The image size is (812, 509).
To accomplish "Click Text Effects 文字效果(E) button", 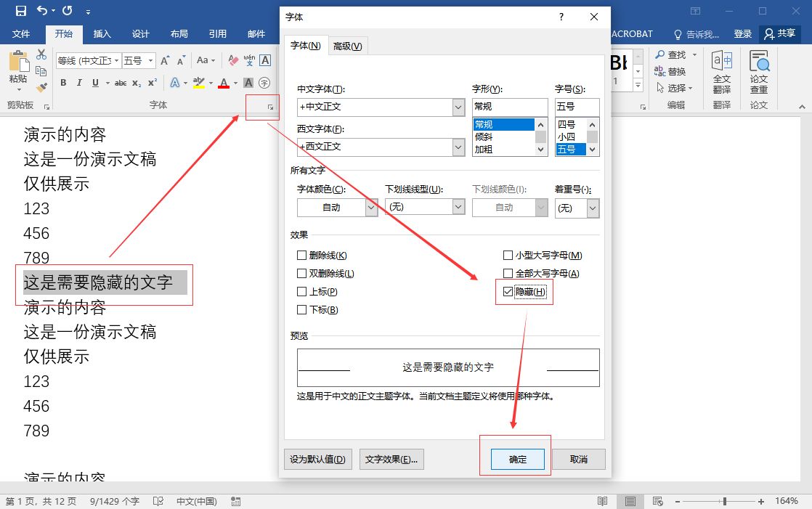I will point(391,460).
